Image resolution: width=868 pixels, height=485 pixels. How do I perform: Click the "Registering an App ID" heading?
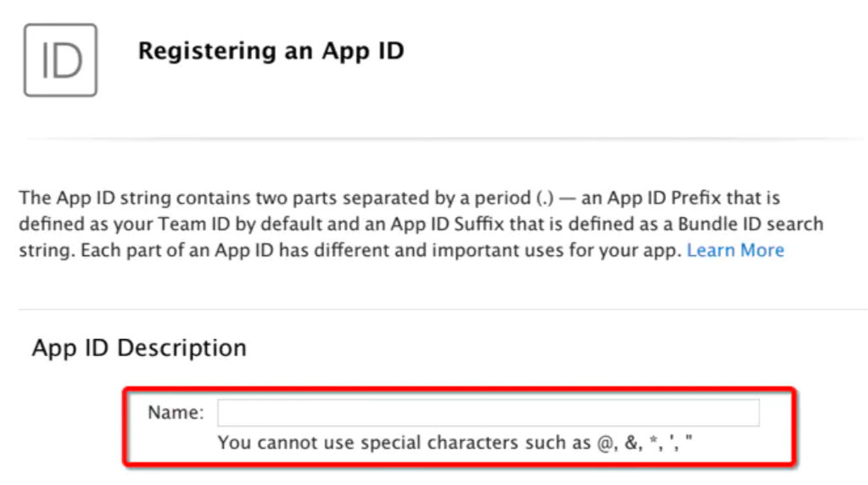point(271,51)
